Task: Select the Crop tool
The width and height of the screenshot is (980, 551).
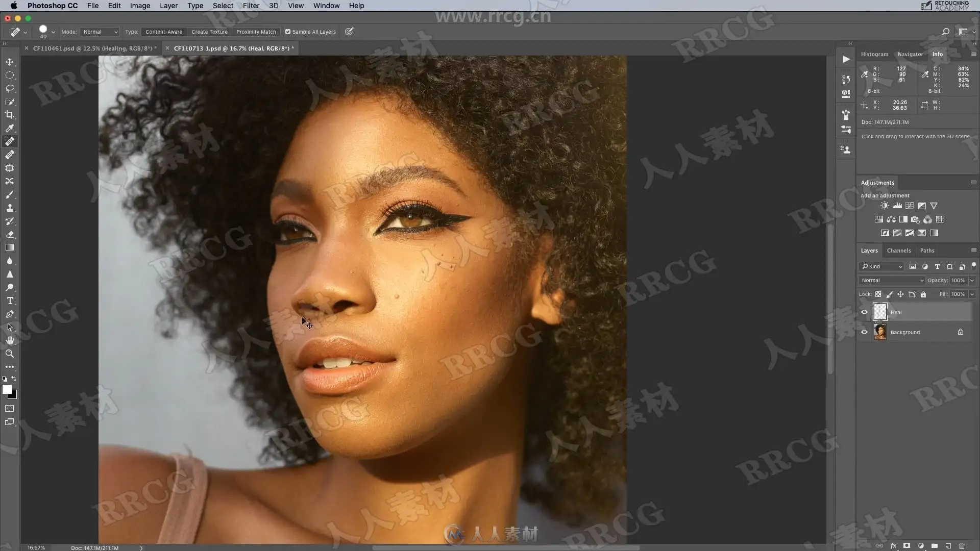Action: click(10, 115)
